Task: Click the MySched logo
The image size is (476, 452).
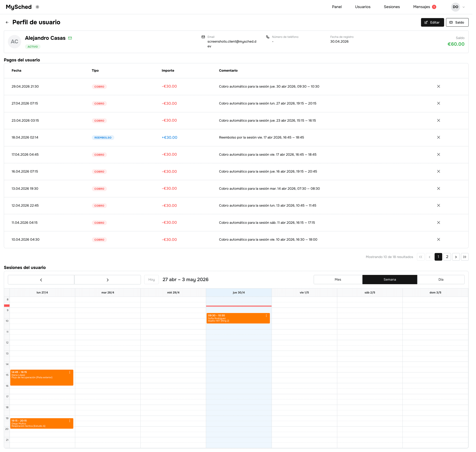Action: [x=19, y=7]
